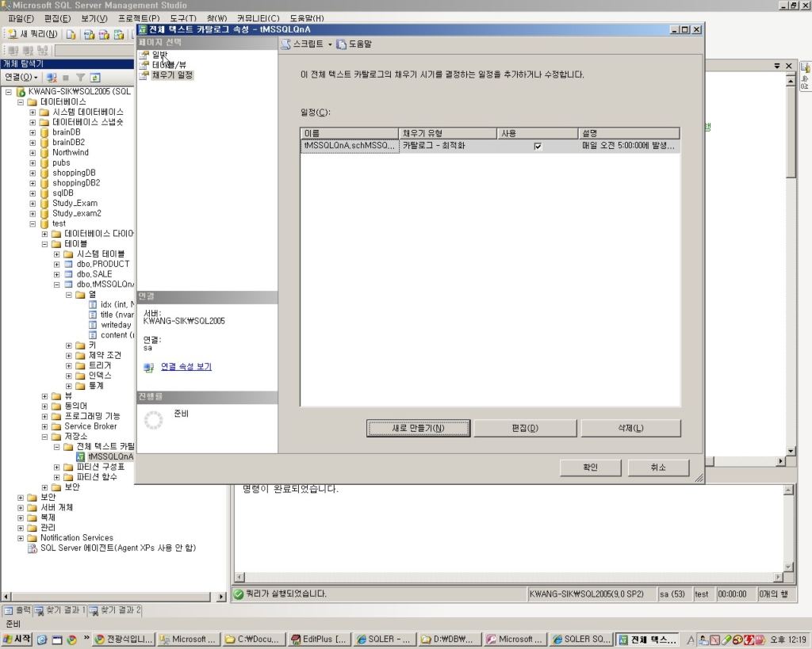Switch to the 출력 tab at bottom
Viewport: 812px width, 649px height.
17,611
